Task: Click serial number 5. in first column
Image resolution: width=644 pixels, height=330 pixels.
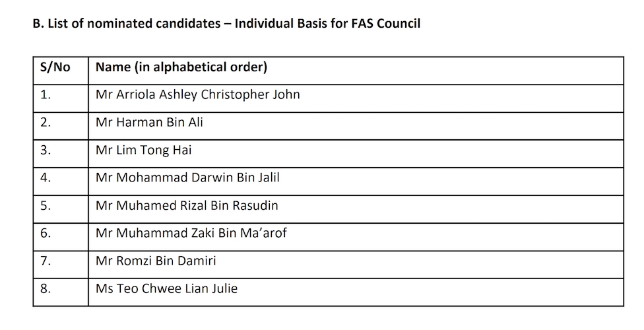Action: point(46,206)
